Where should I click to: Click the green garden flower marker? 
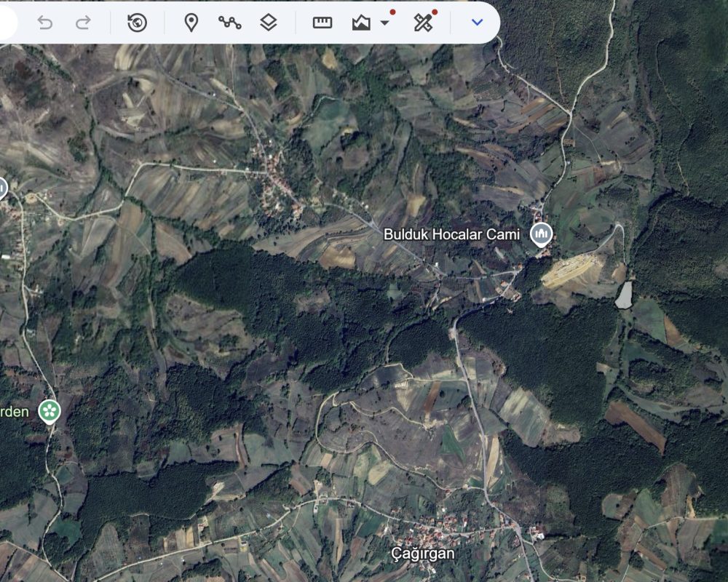coord(50,412)
